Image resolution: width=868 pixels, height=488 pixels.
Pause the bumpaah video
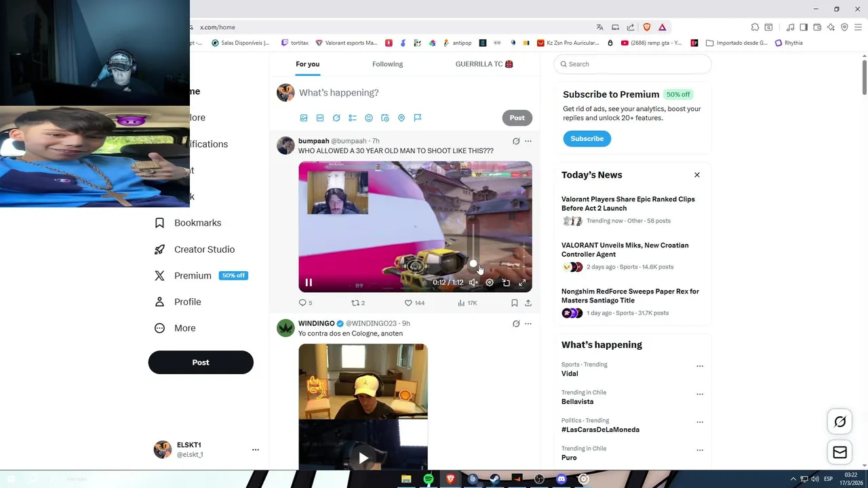point(309,283)
